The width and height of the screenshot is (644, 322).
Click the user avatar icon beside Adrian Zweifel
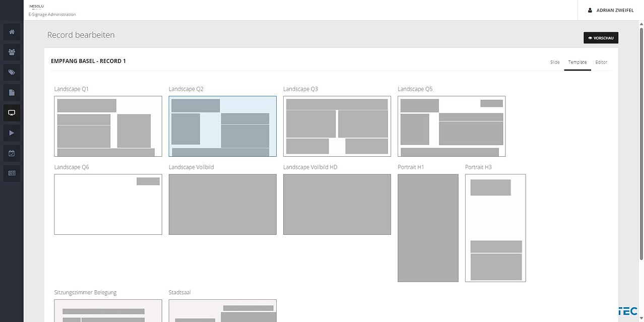pyautogui.click(x=590, y=10)
